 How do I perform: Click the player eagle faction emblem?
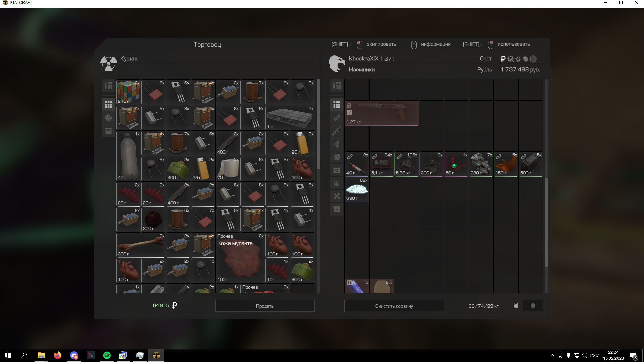(337, 64)
